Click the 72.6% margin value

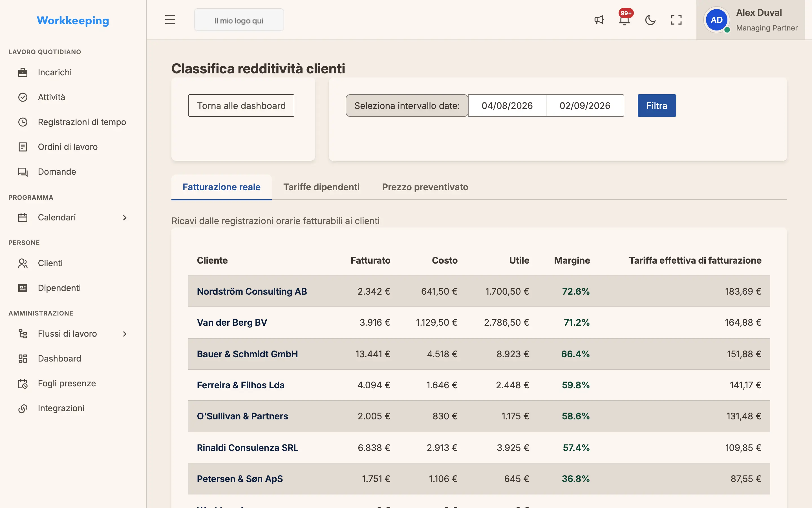(576, 291)
